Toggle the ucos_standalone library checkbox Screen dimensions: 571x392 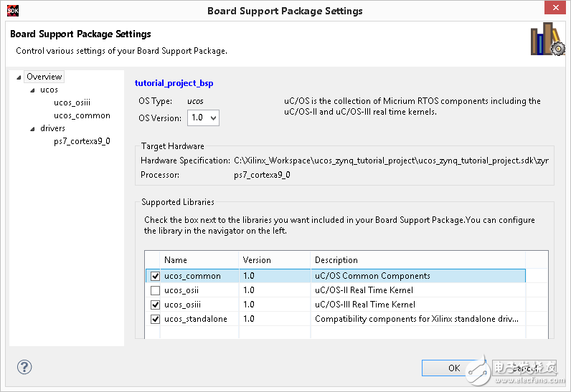[x=155, y=319]
